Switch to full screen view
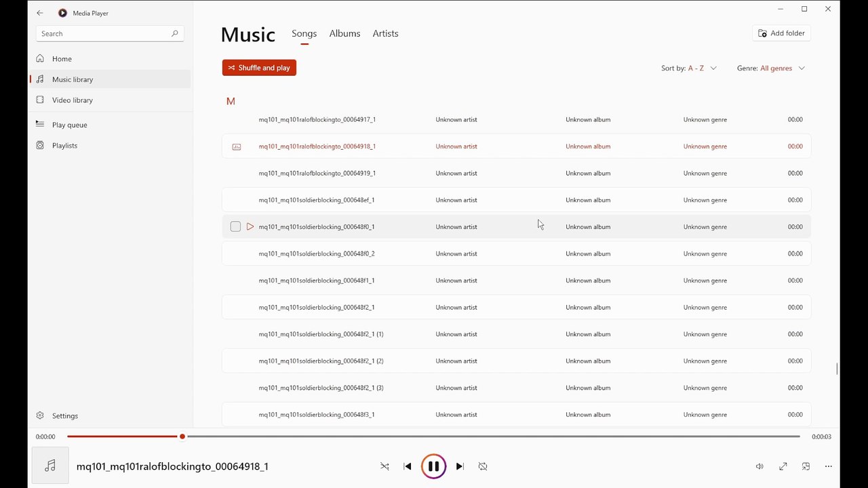Screen dimensions: 868x488 coord(783,466)
